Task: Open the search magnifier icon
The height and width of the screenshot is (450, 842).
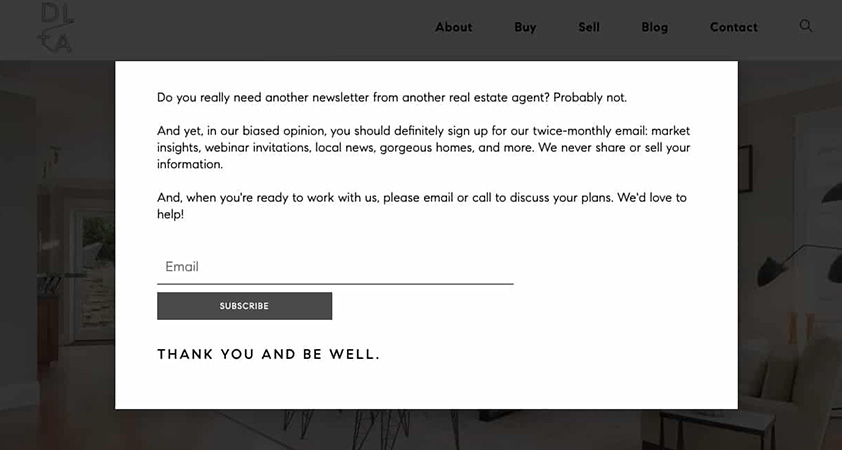Action: point(805,26)
